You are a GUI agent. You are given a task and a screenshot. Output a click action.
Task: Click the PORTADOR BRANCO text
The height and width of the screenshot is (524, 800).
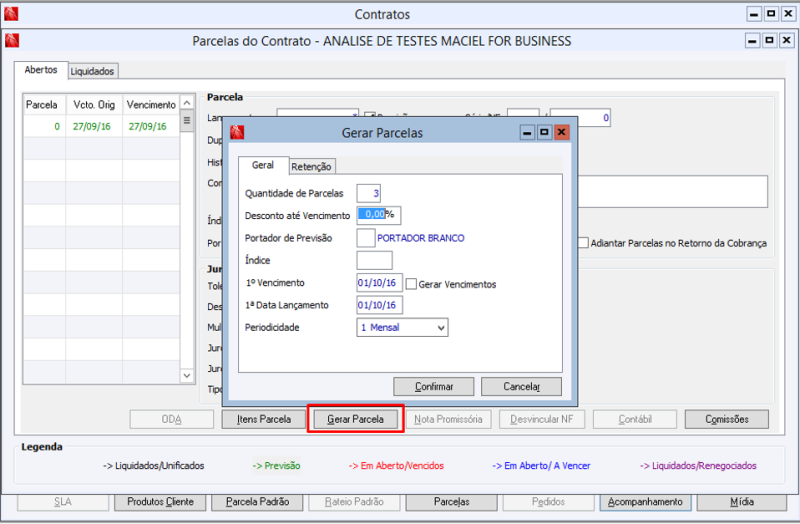(421, 238)
